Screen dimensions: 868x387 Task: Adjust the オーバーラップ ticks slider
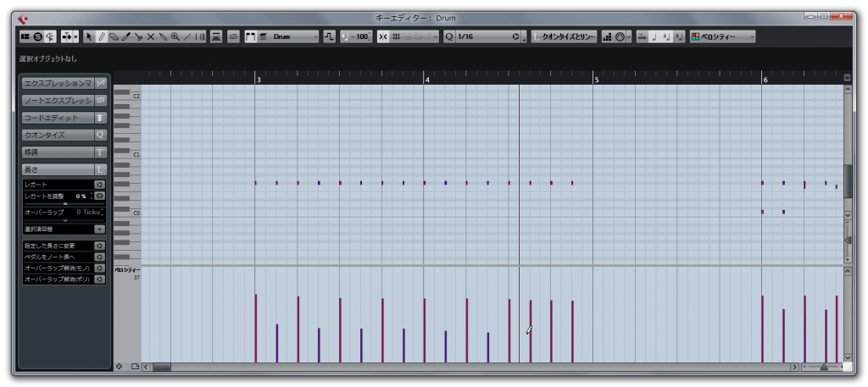click(64, 219)
